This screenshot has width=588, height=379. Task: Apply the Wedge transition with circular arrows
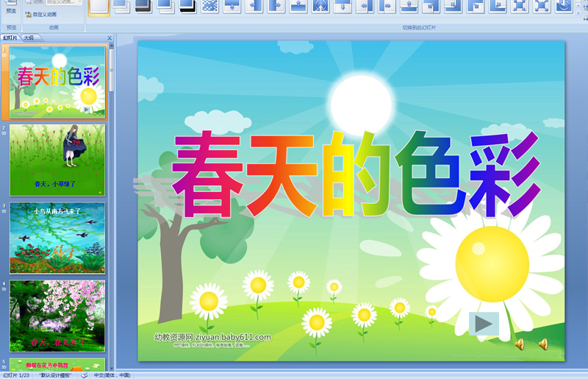pyautogui.click(x=320, y=7)
